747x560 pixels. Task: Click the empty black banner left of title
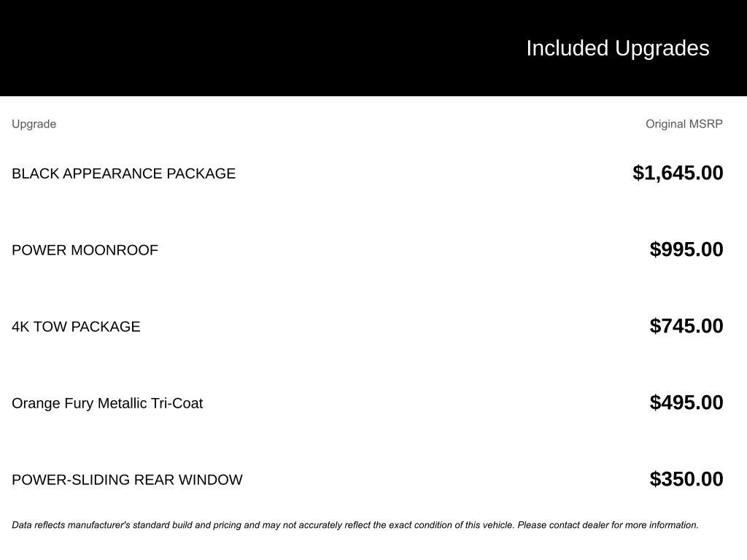click(x=219, y=48)
